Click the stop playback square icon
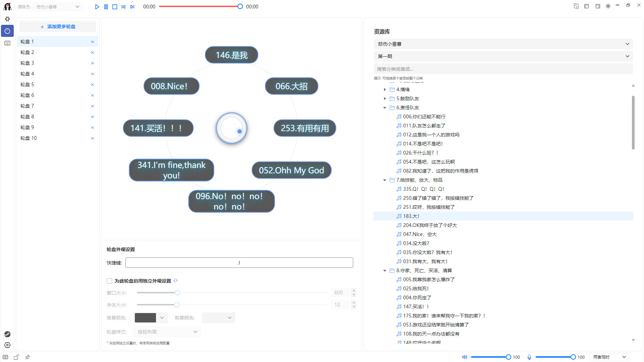Image resolution: width=644 pixels, height=362 pixels. pos(115,7)
